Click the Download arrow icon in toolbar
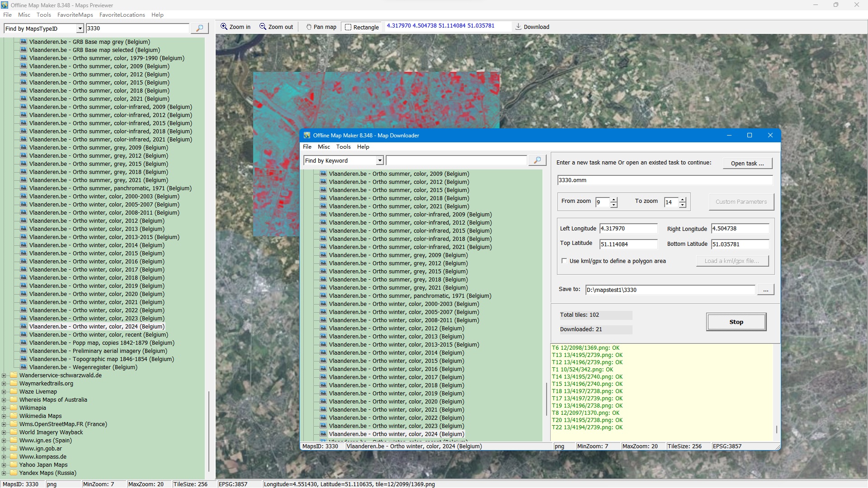Image resolution: width=868 pixels, height=488 pixels. 518,27
